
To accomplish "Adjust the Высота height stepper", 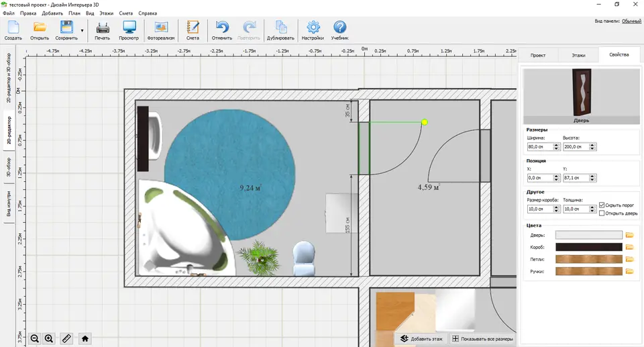I will click(x=592, y=147).
